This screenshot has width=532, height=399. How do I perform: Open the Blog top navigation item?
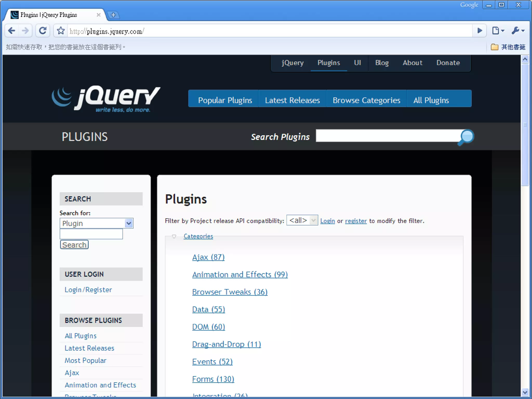pos(382,63)
